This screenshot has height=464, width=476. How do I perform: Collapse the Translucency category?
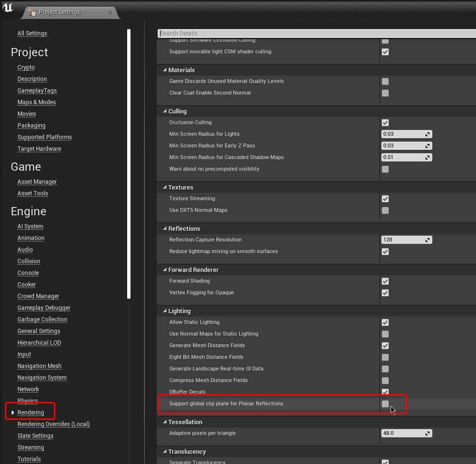[165, 452]
